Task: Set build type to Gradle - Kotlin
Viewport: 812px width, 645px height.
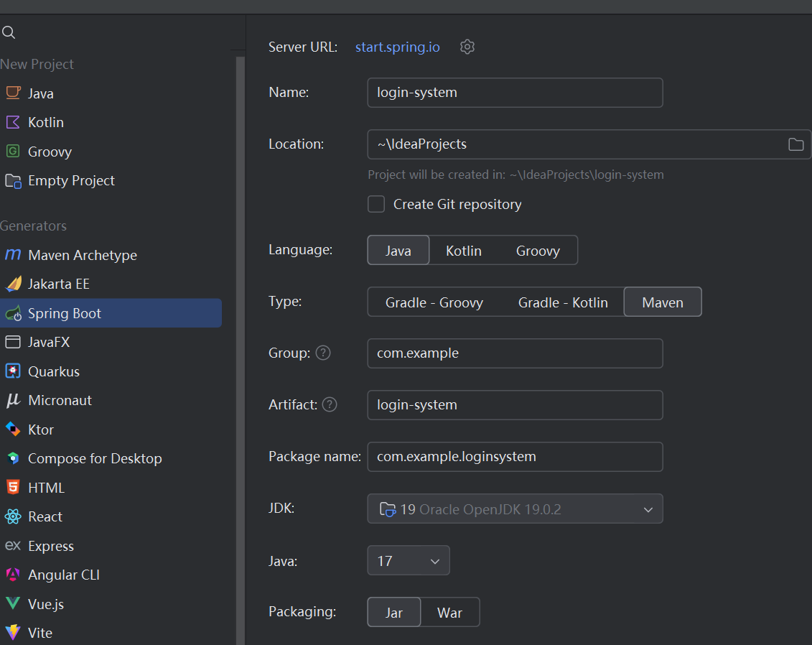Action: [x=563, y=302]
